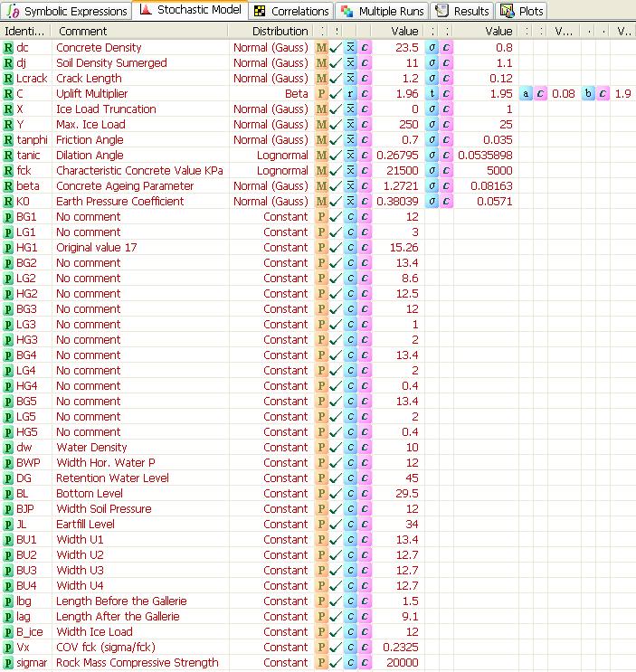Image resolution: width=636 pixels, height=672 pixels.
Task: Click the first Value column header
Action: click(x=397, y=31)
